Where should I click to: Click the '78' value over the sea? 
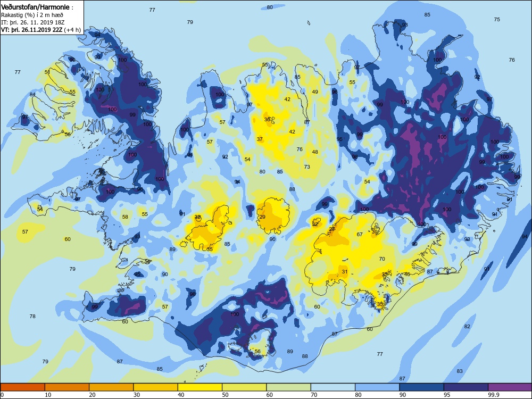tap(32, 316)
